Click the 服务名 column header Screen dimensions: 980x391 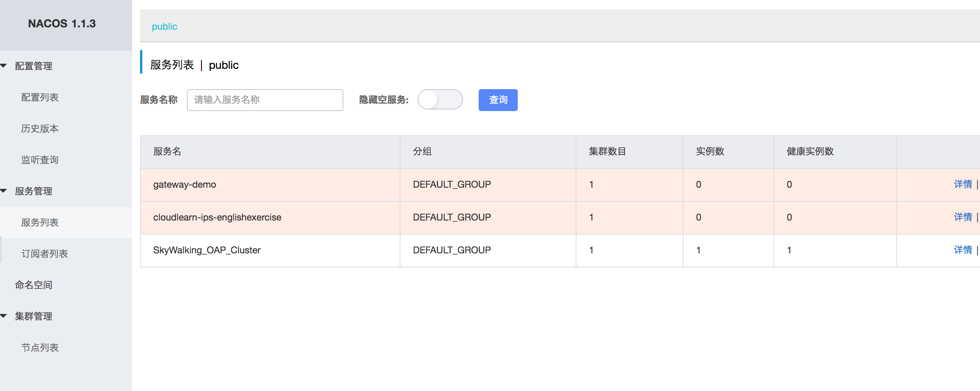pos(167,151)
